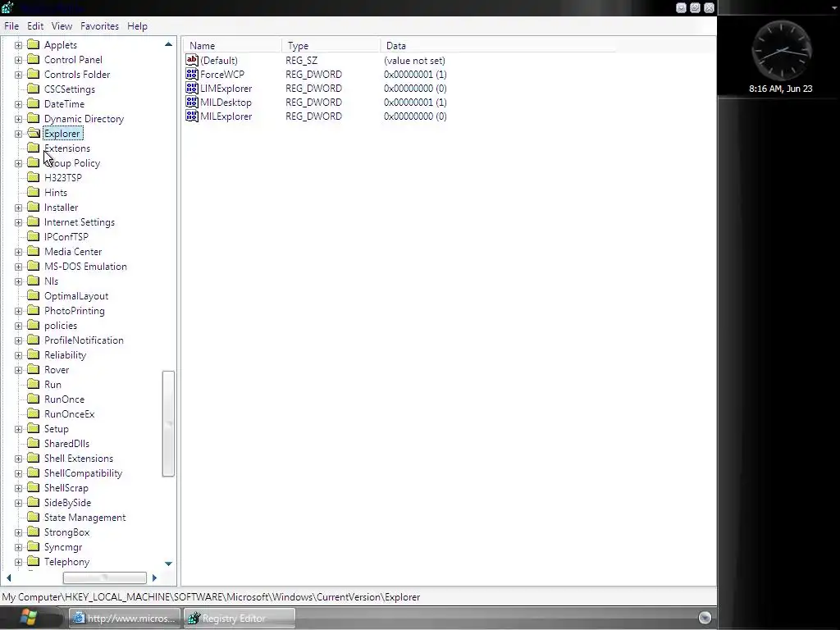
Task: Select the RunOnceEx key
Action: (x=69, y=414)
